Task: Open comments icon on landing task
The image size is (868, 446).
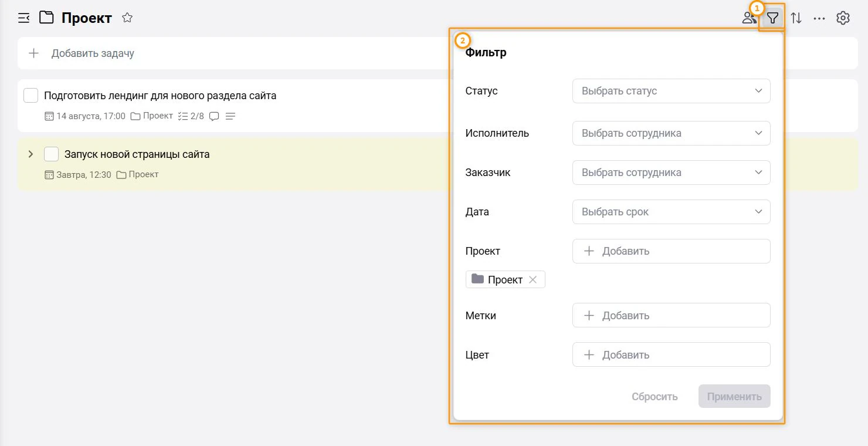Action: tap(214, 116)
